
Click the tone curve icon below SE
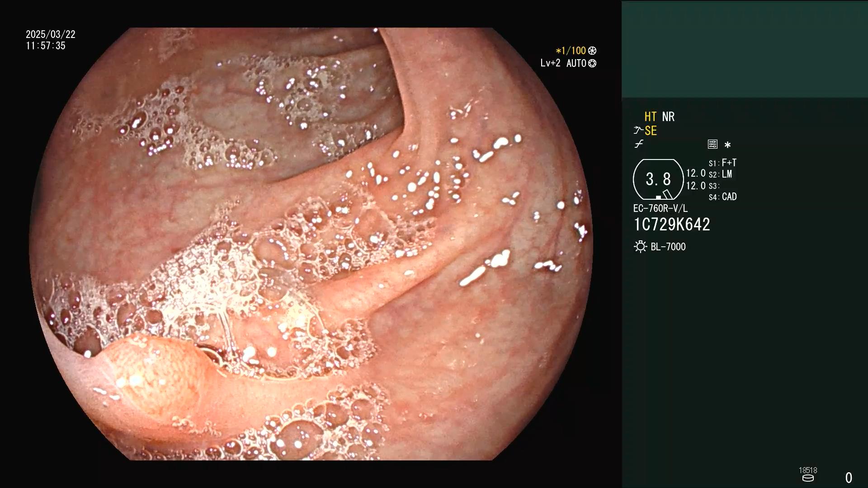pos(639,144)
